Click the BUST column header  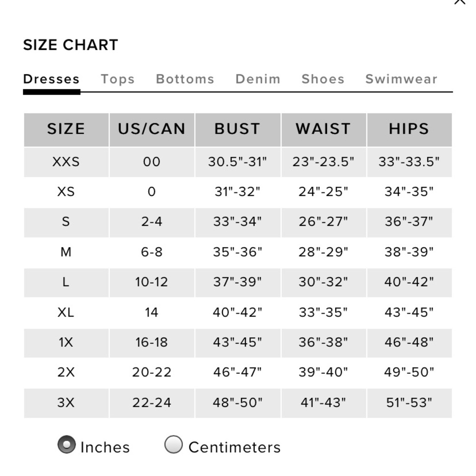(238, 129)
